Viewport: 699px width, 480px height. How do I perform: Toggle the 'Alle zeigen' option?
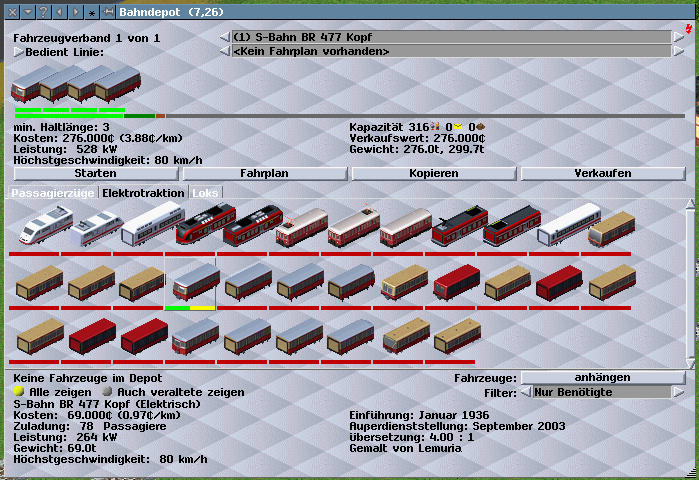pyautogui.click(x=18, y=392)
